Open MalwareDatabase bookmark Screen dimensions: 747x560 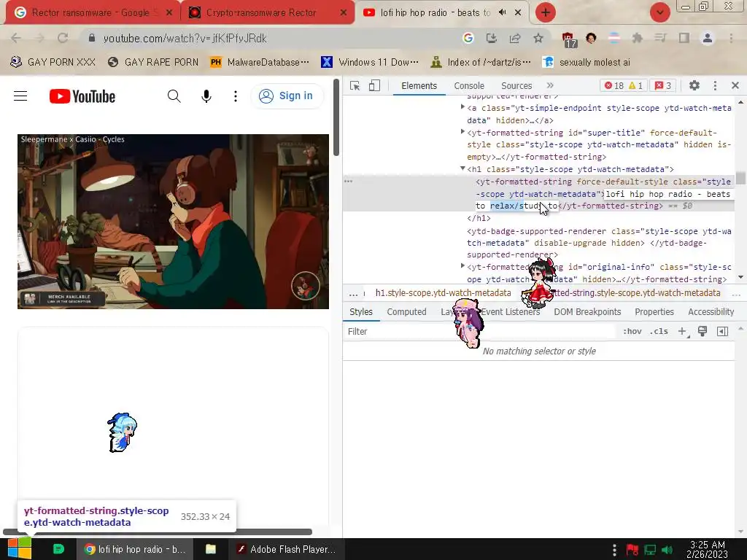coord(260,62)
